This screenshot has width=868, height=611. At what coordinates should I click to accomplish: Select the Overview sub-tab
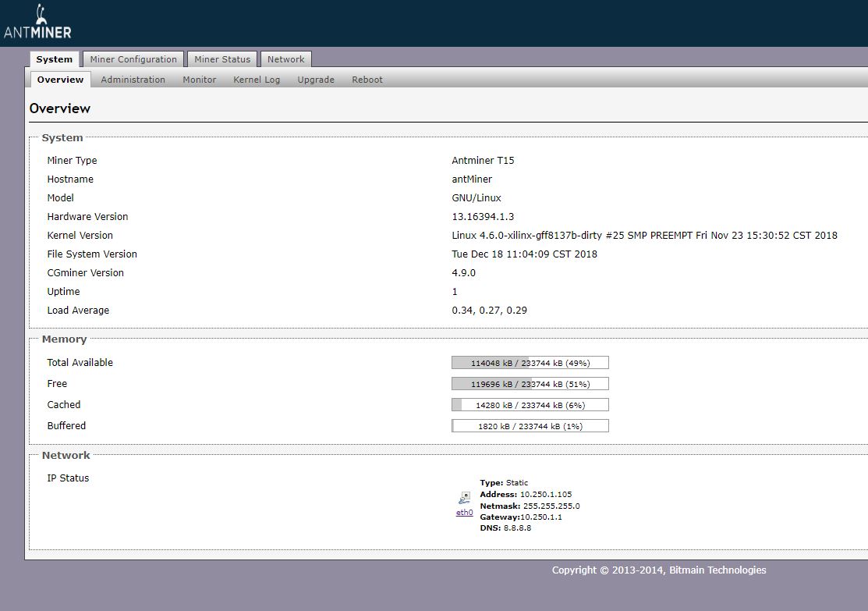point(60,80)
